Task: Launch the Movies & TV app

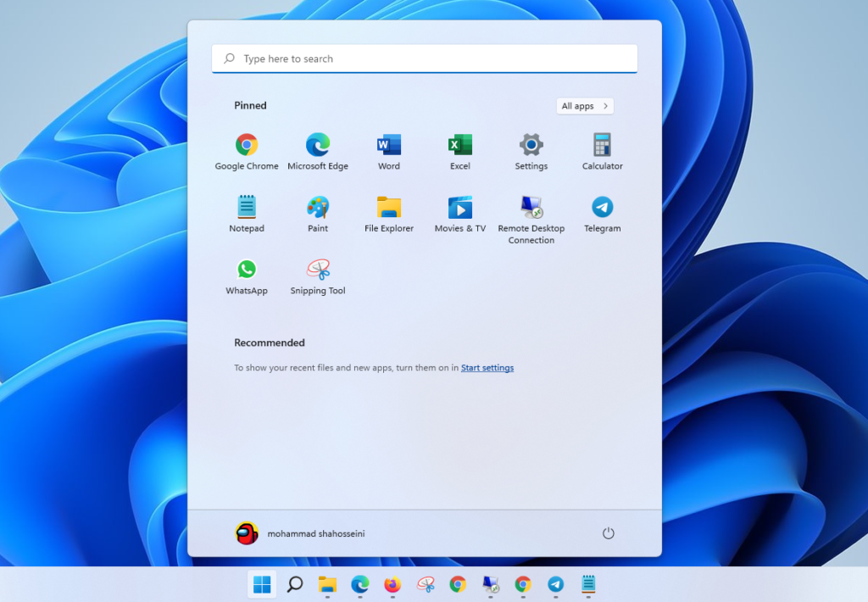Action: 460,214
